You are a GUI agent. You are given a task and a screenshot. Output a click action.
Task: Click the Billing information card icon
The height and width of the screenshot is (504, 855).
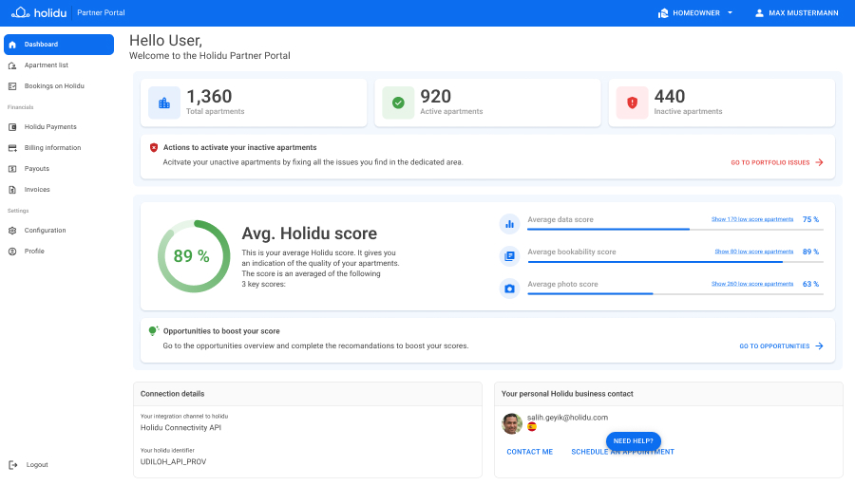click(x=12, y=148)
